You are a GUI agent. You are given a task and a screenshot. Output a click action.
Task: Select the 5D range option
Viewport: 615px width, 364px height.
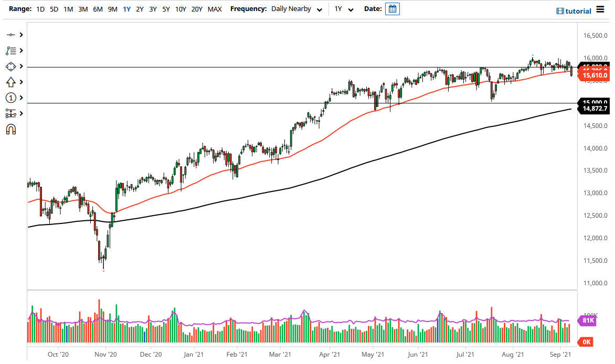tap(54, 9)
